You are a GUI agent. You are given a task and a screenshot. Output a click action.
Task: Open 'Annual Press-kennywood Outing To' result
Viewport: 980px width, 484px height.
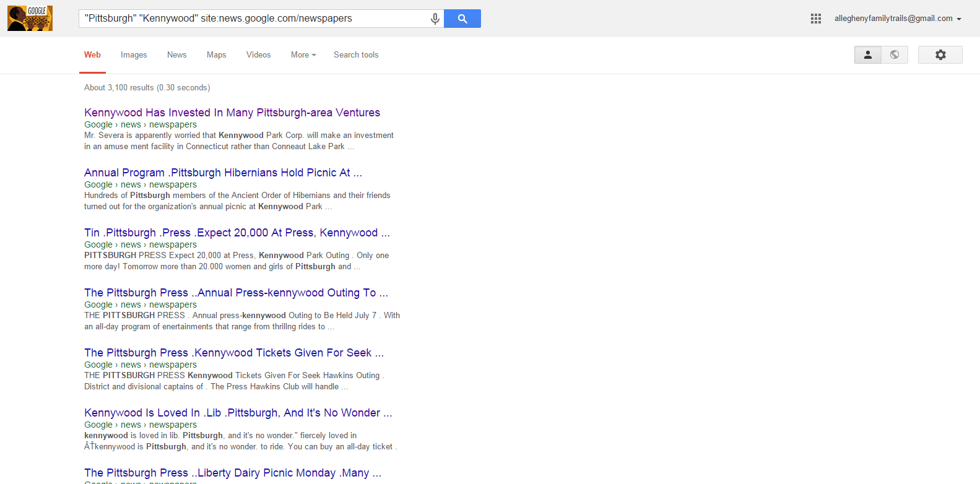236,293
